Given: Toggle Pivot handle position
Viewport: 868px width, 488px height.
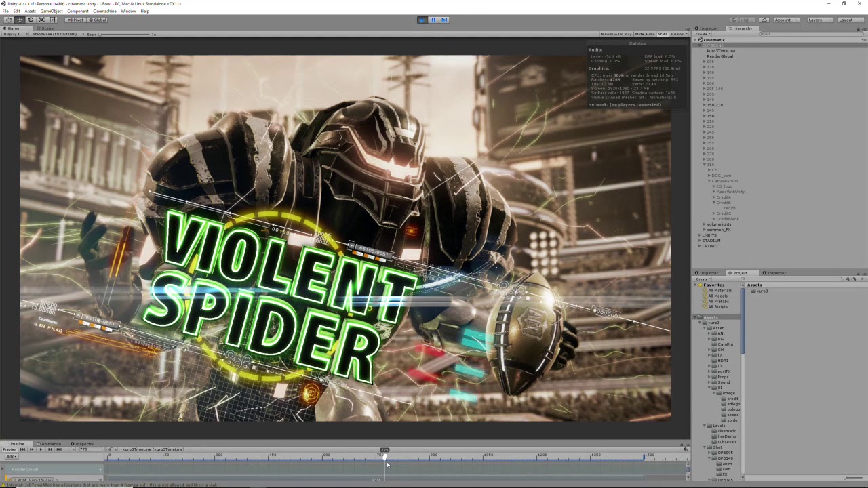Looking at the screenshot, I should 75,20.
